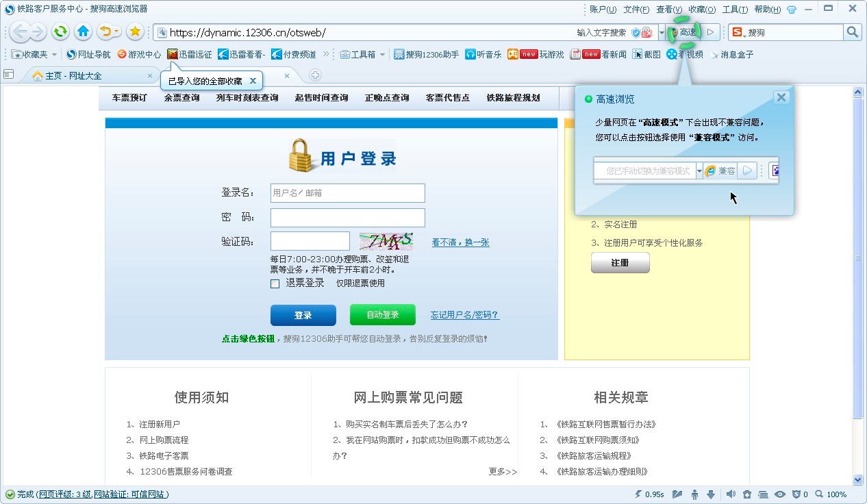Open the skin T-shirt icon in title bar
Screen dimensions: 867x504
point(792,10)
